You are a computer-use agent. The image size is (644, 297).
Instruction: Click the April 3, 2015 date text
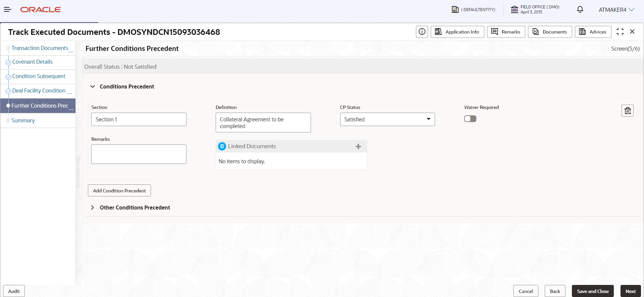click(531, 12)
